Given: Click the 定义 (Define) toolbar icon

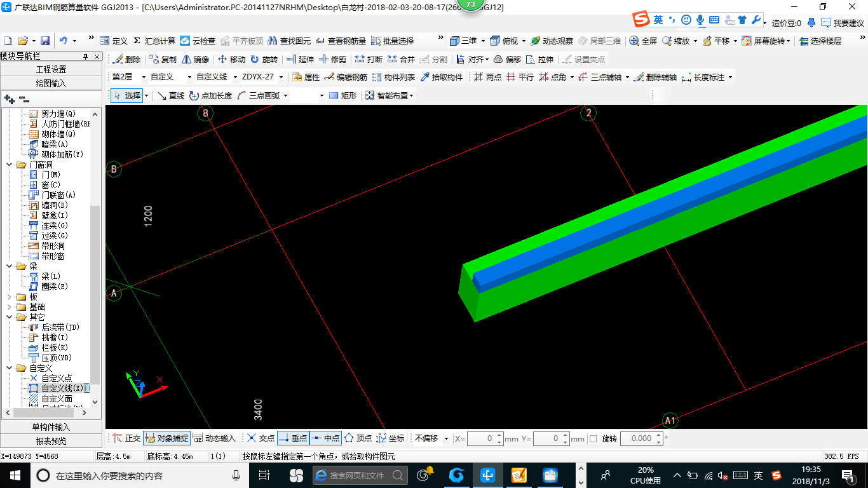Looking at the screenshot, I should (114, 41).
